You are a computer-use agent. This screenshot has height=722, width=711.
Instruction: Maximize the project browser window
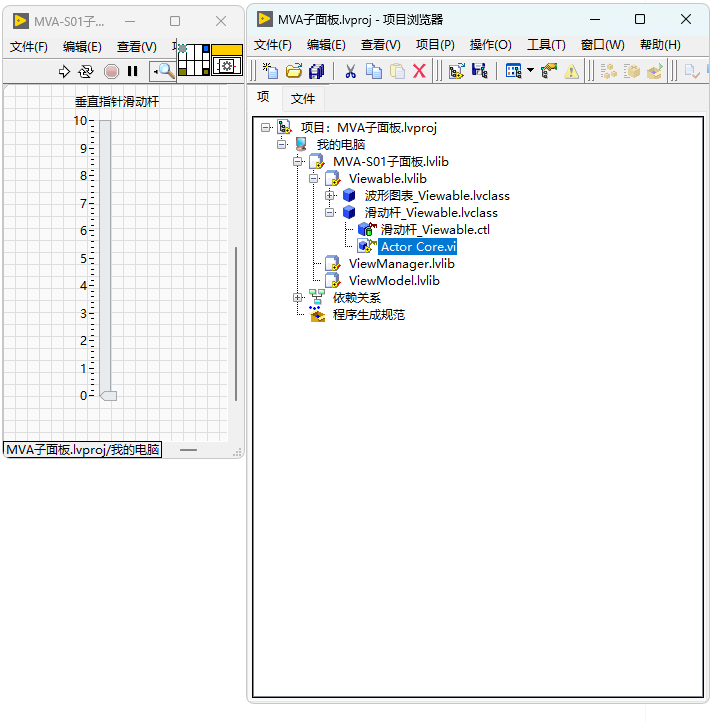640,19
